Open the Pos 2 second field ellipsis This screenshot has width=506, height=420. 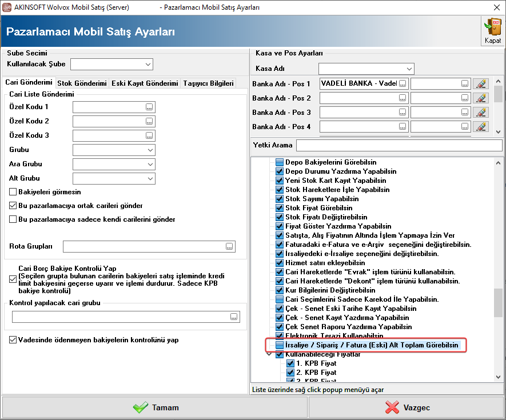coord(465,98)
